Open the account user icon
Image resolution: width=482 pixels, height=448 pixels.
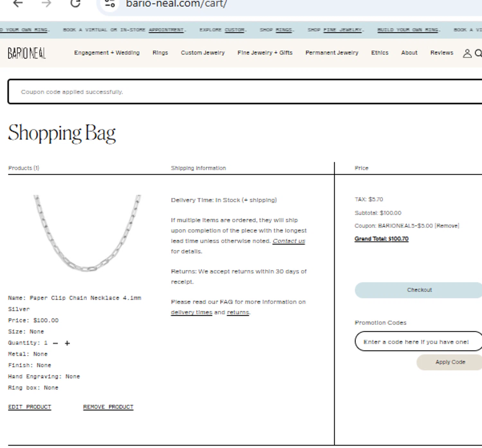467,53
